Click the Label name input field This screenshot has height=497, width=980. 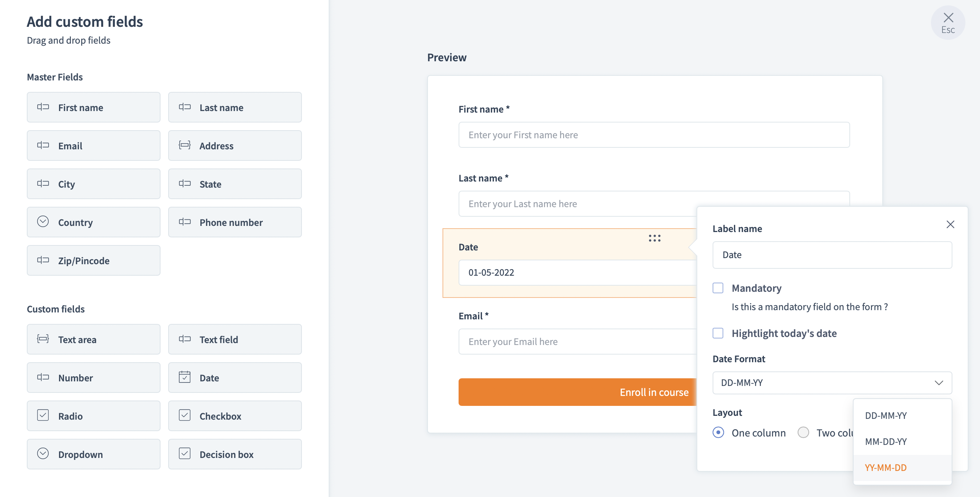pyautogui.click(x=832, y=255)
